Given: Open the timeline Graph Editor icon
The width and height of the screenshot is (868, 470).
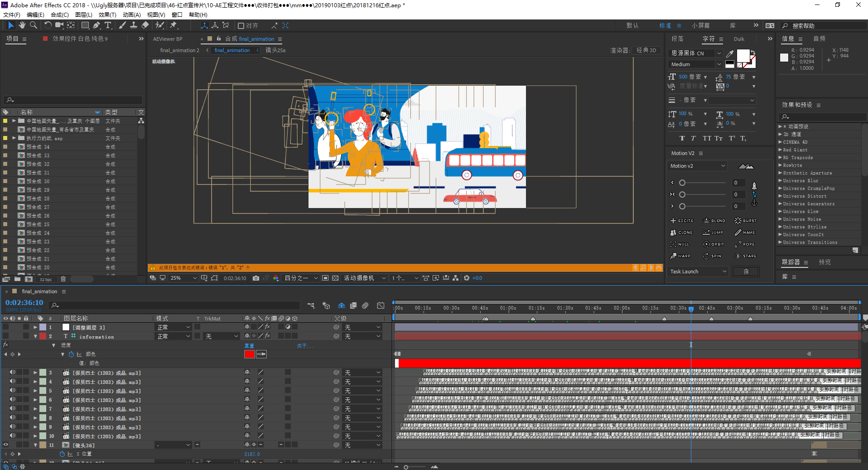Looking at the screenshot, I should click(381, 305).
